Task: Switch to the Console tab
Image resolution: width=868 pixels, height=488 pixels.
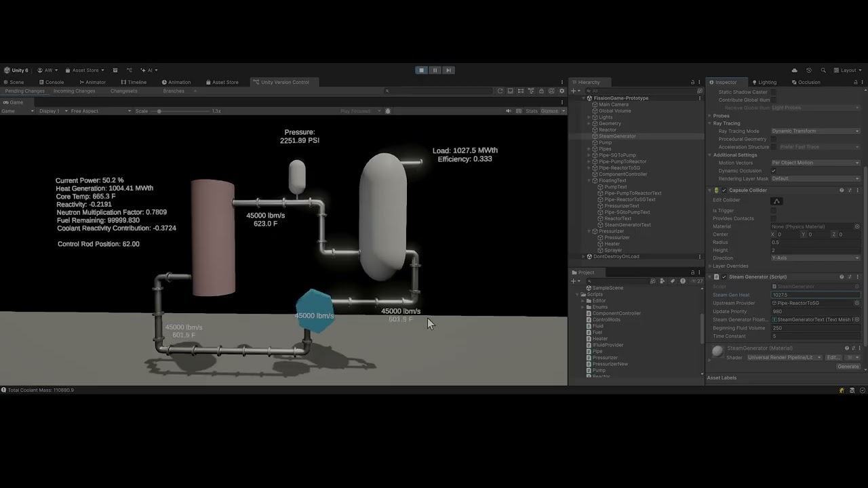Action: click(52, 82)
